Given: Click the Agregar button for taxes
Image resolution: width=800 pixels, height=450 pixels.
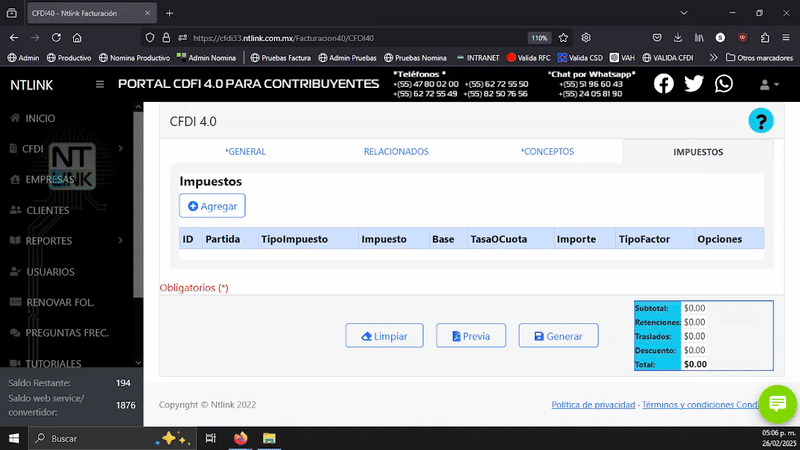Looking at the screenshot, I should click(212, 206).
